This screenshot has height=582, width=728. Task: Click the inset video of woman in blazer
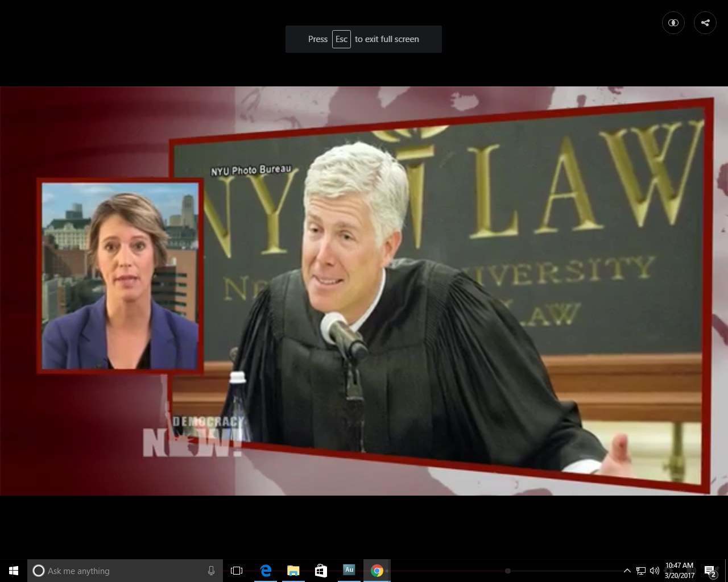click(x=120, y=276)
